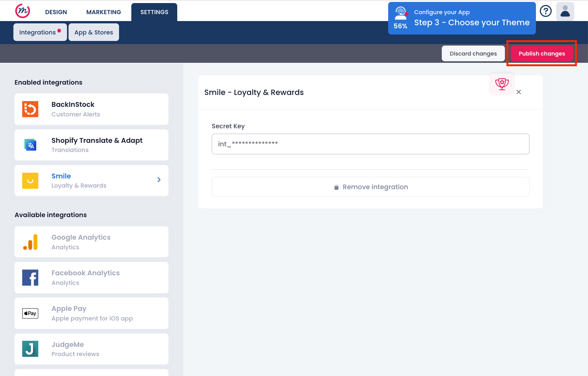Select Facebook Analytics title text
Viewport: 588px width, 376px height.
pos(85,273)
